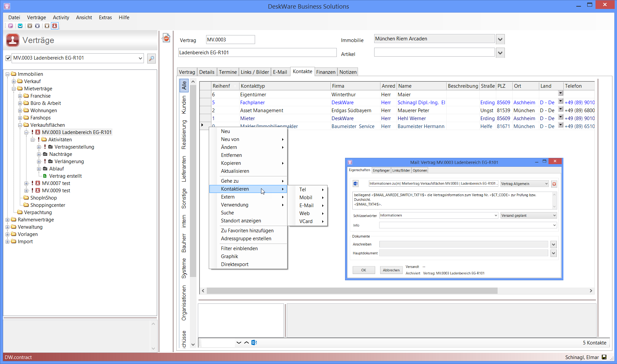Uncheck the checkbox beside MV.0003 Ladenbereich selector
This screenshot has height=364, width=617.
8,58
